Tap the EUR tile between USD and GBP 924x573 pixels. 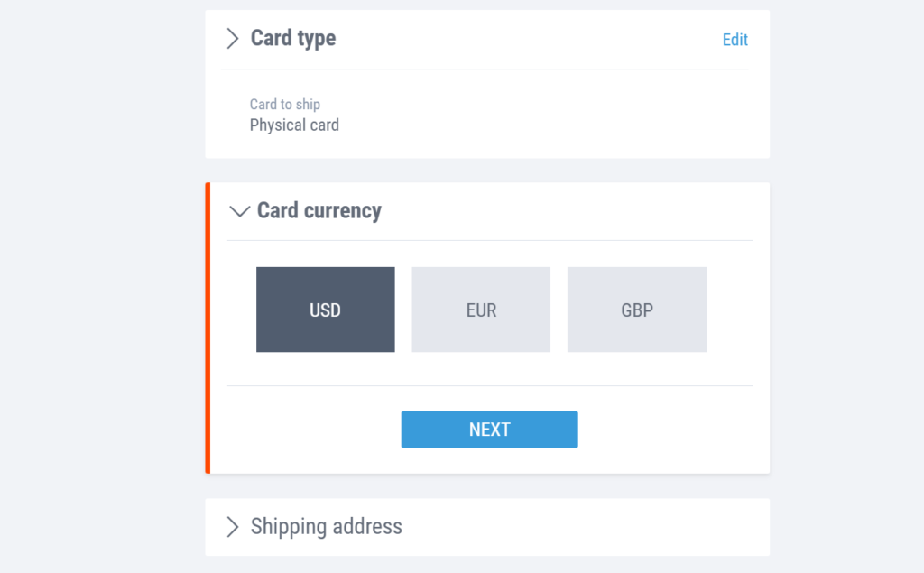pos(481,310)
